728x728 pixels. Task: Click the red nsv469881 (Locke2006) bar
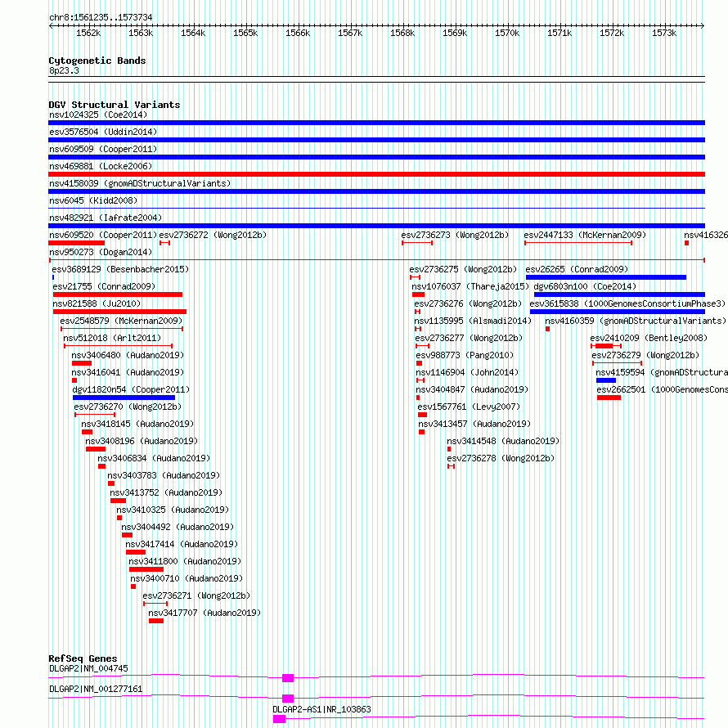point(376,174)
